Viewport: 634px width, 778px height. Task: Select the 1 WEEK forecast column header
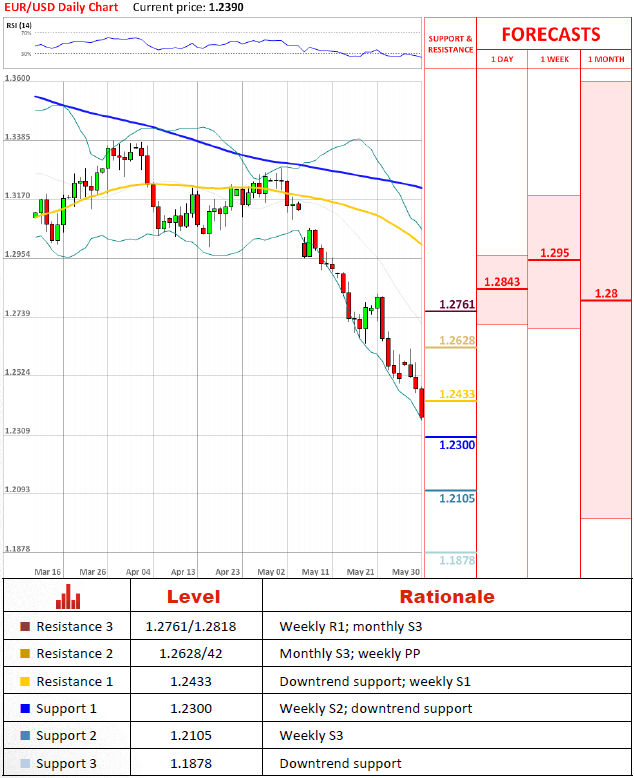tap(554, 59)
